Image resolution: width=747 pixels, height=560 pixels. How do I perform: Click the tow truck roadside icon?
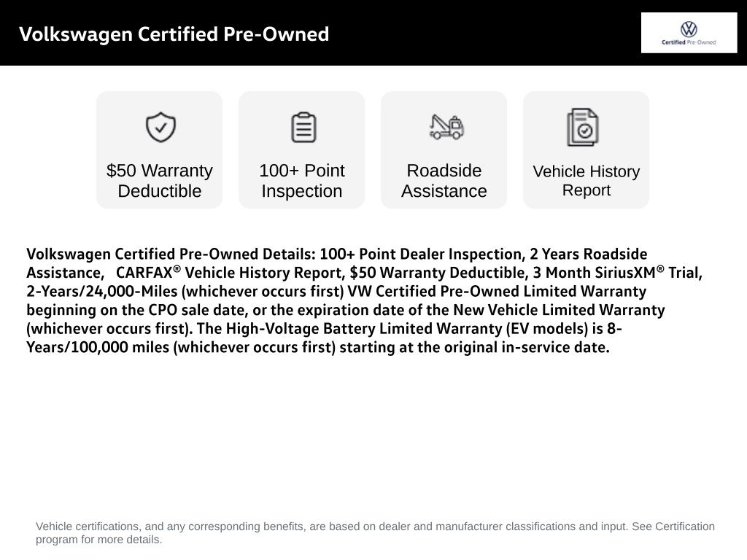point(446,127)
